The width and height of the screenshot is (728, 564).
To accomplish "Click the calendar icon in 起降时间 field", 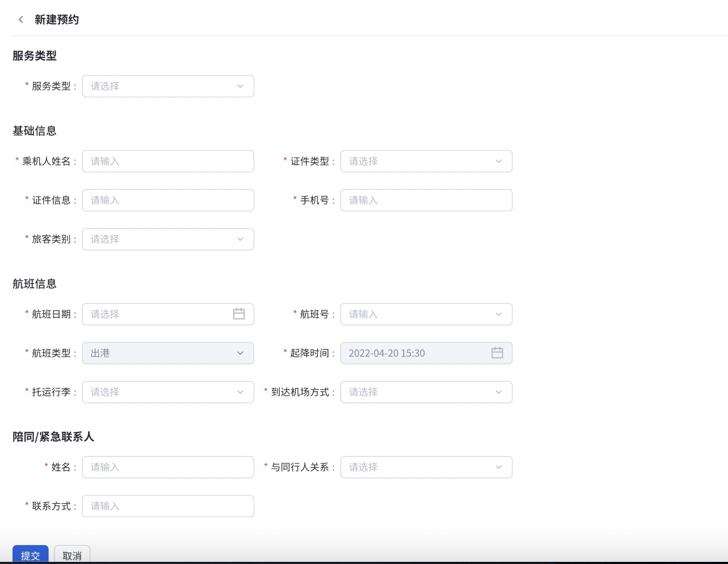I will pyautogui.click(x=497, y=353).
